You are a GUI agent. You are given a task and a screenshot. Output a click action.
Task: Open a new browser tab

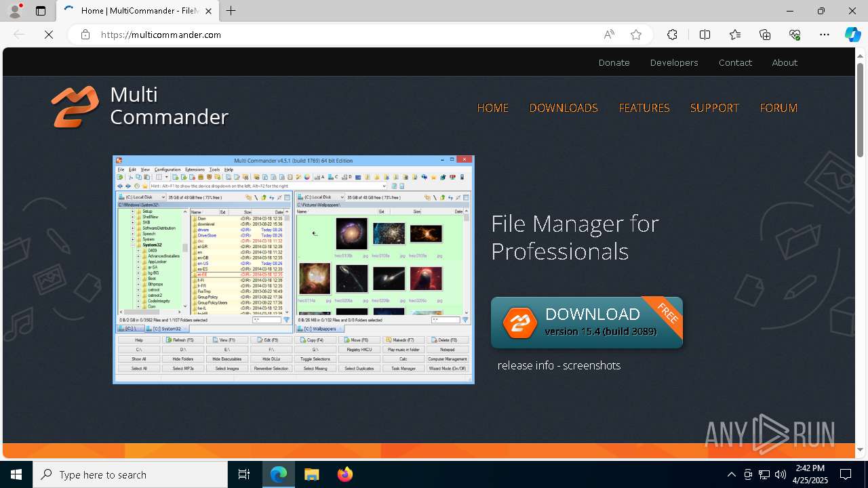tap(231, 11)
